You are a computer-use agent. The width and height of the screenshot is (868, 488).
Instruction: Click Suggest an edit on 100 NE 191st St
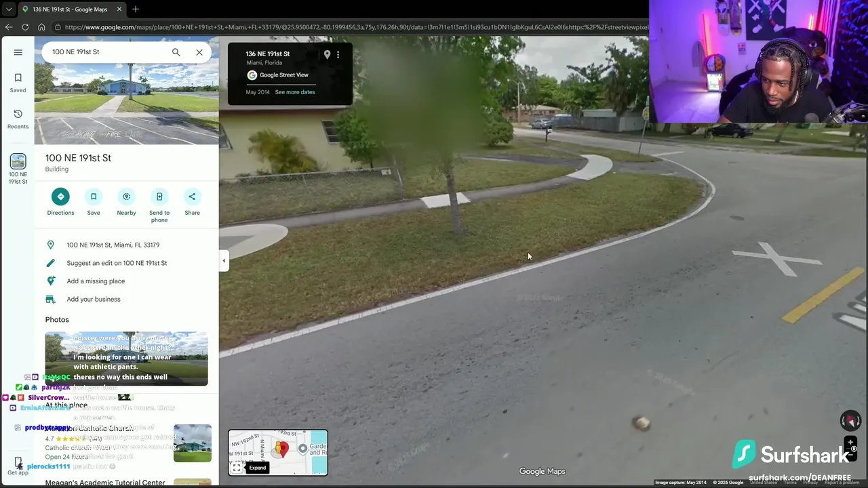tap(117, 263)
